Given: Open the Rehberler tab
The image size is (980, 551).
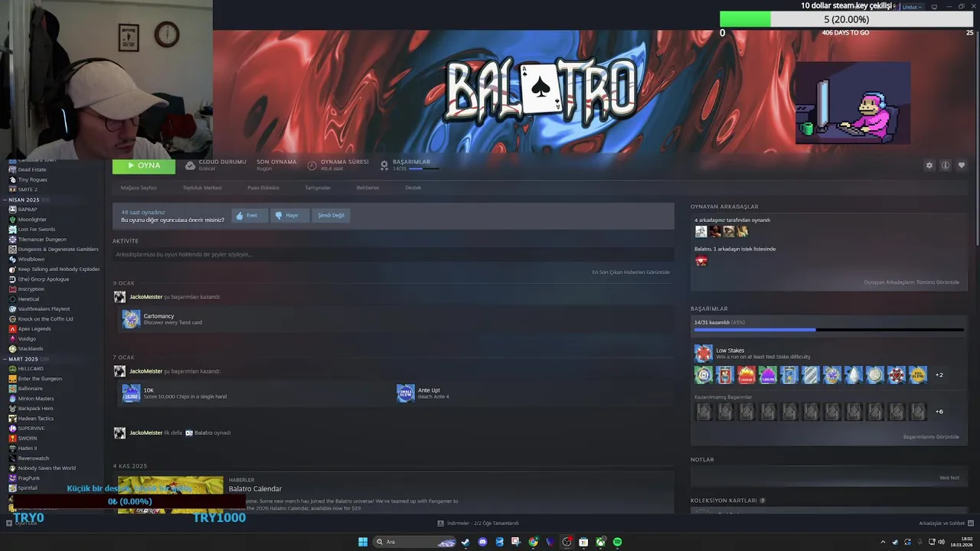Looking at the screenshot, I should [x=367, y=187].
